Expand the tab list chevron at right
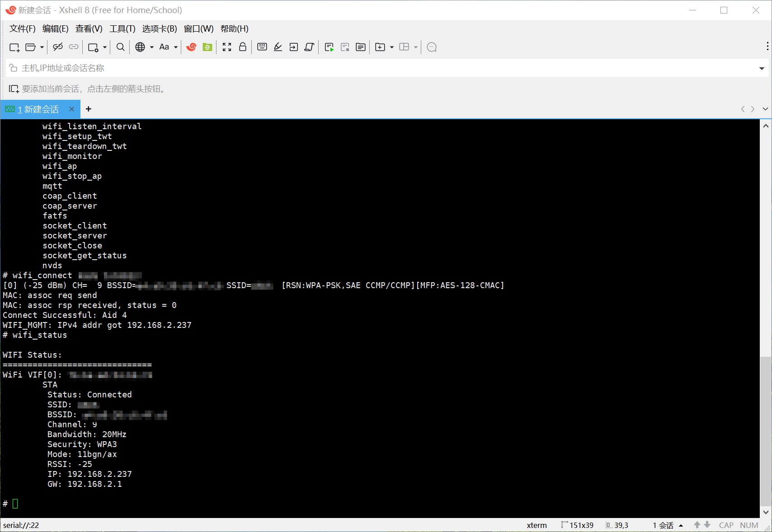This screenshot has width=772, height=532. tap(765, 109)
